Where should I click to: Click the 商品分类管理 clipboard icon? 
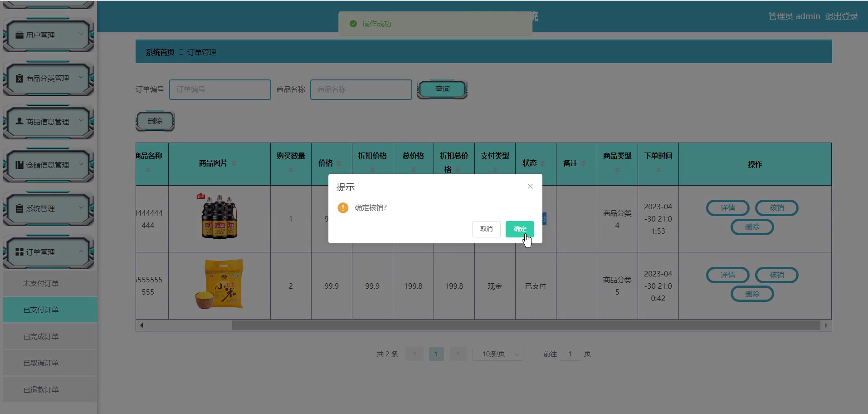point(20,78)
